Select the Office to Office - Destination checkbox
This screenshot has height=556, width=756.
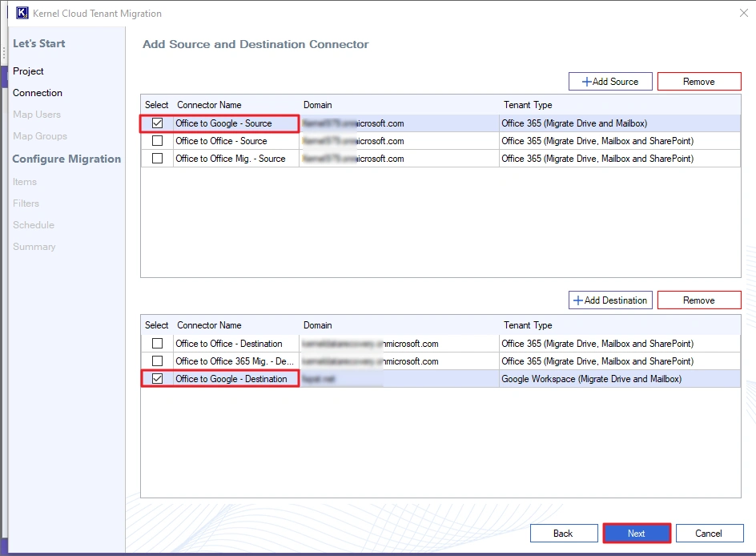[157, 343]
